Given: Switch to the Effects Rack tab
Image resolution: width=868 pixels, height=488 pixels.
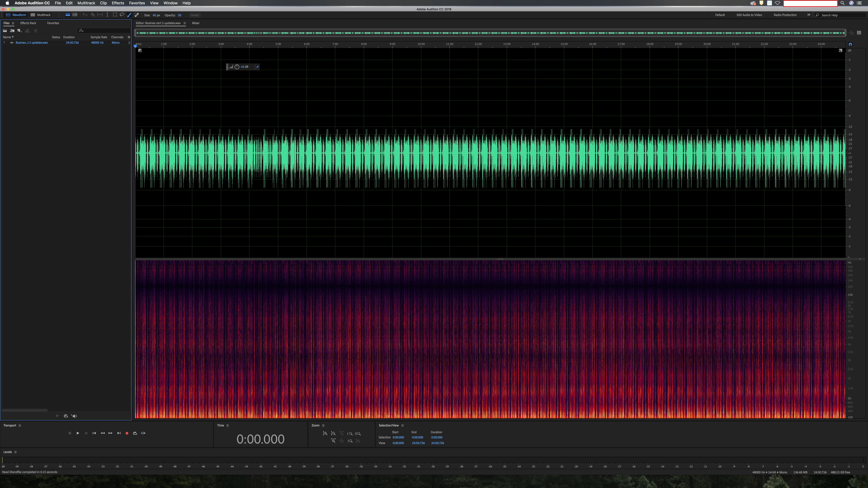Looking at the screenshot, I should tap(28, 23).
